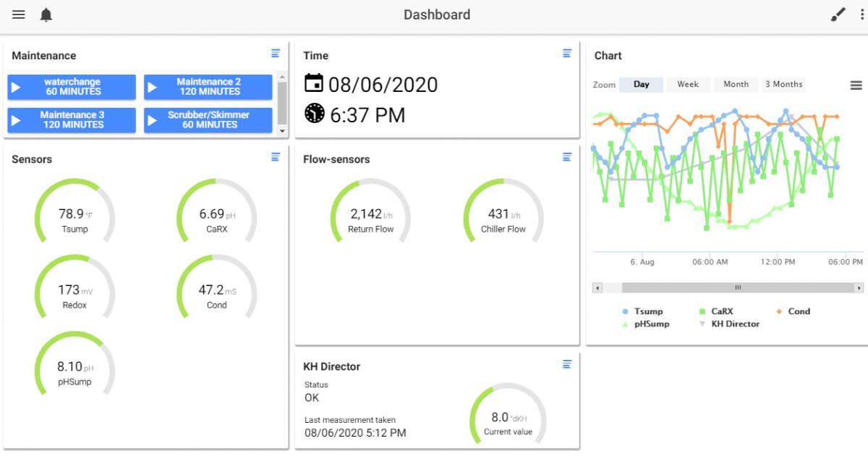
Task: Toggle Cond series in chart legend
Action: (x=793, y=311)
